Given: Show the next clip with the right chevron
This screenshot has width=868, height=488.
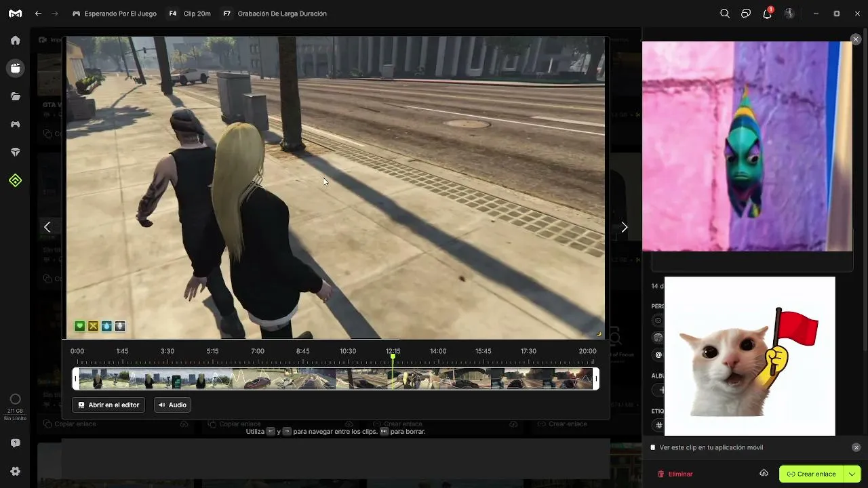Looking at the screenshot, I should pyautogui.click(x=625, y=227).
